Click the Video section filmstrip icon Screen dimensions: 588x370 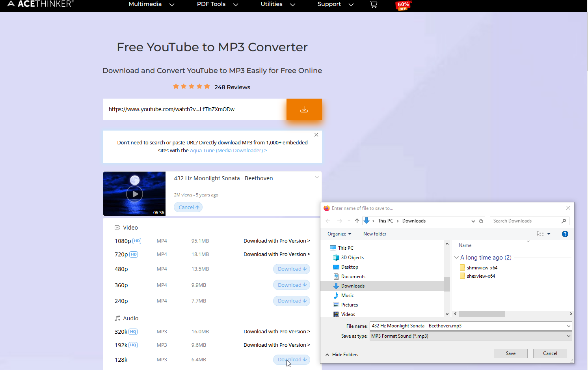117,227
